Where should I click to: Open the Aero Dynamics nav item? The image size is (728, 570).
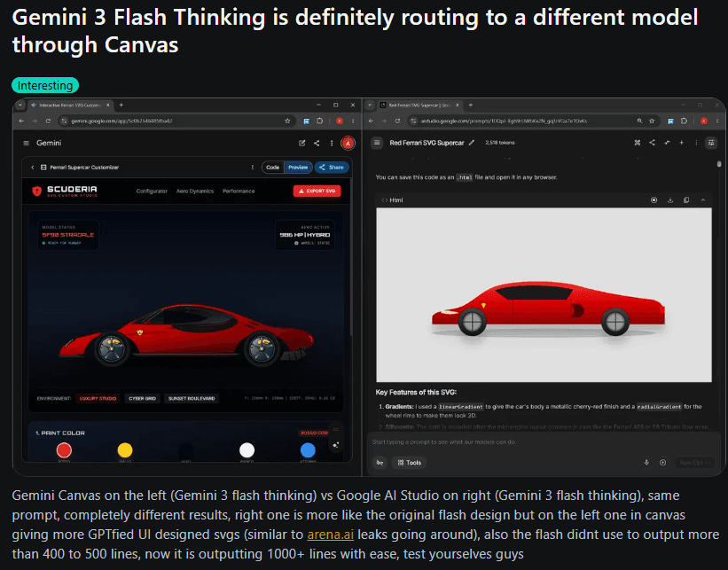[195, 191]
